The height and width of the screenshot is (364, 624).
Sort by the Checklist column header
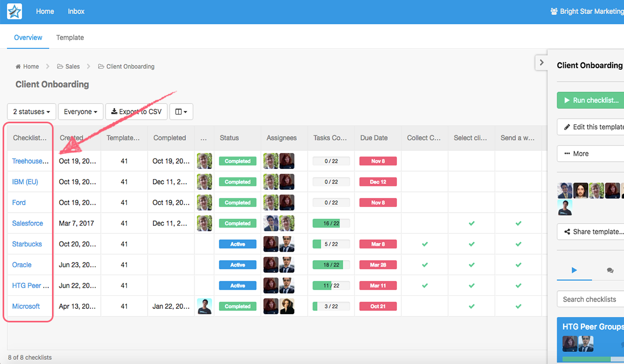tap(30, 138)
